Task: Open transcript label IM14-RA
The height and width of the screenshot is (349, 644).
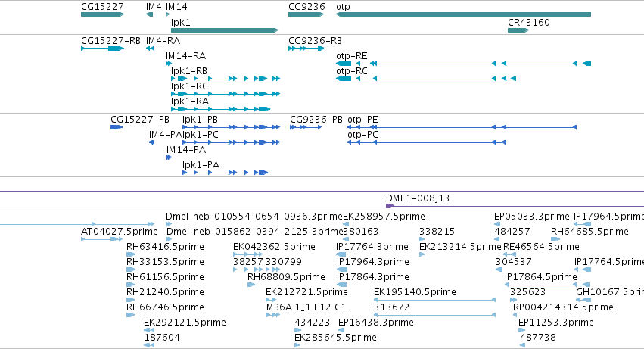Action: coord(185,56)
